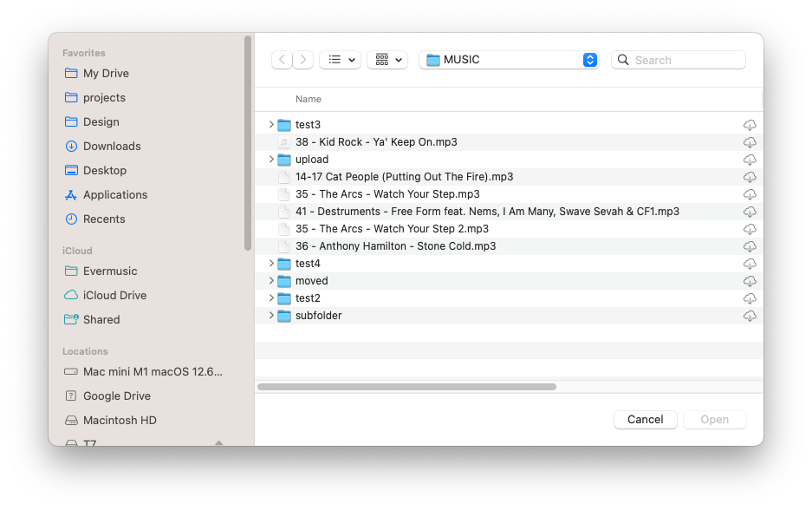Click the cloud download icon next to test3
812x510 pixels.
(750, 124)
